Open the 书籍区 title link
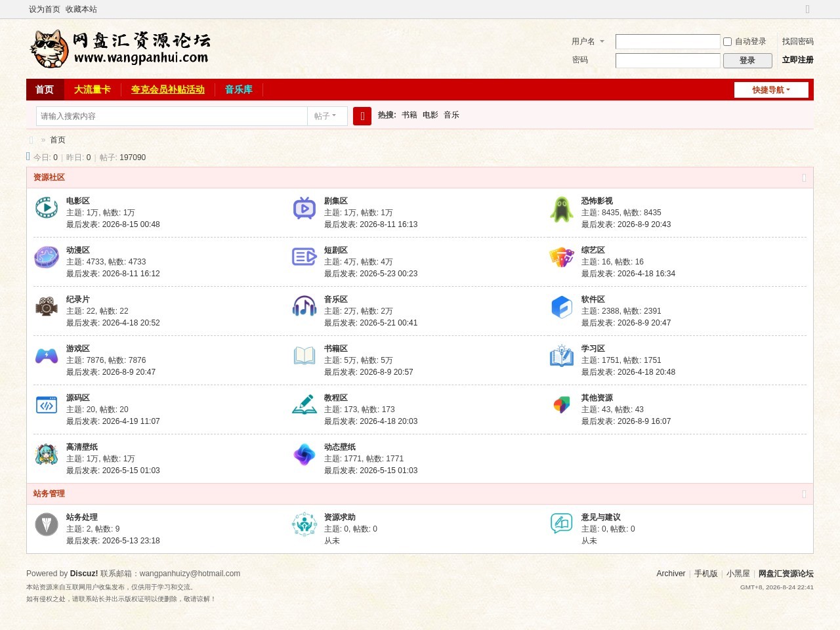840x630 pixels. click(x=336, y=348)
